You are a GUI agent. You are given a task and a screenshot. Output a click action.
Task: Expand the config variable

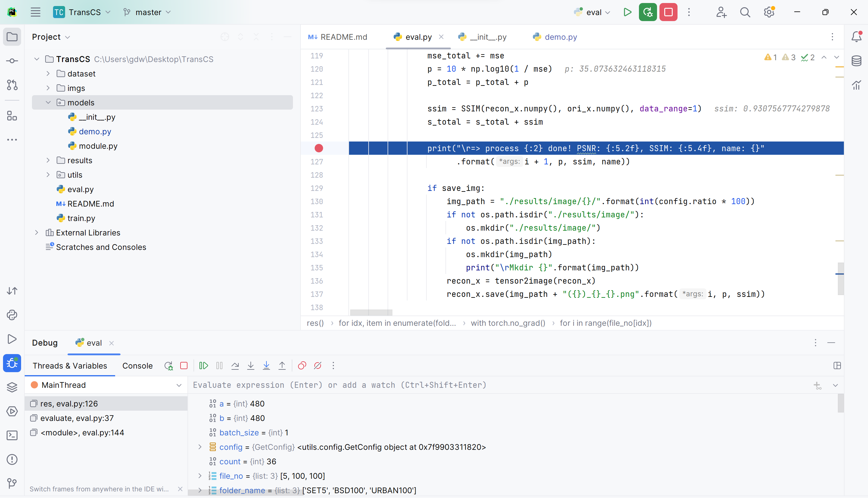pyautogui.click(x=200, y=447)
